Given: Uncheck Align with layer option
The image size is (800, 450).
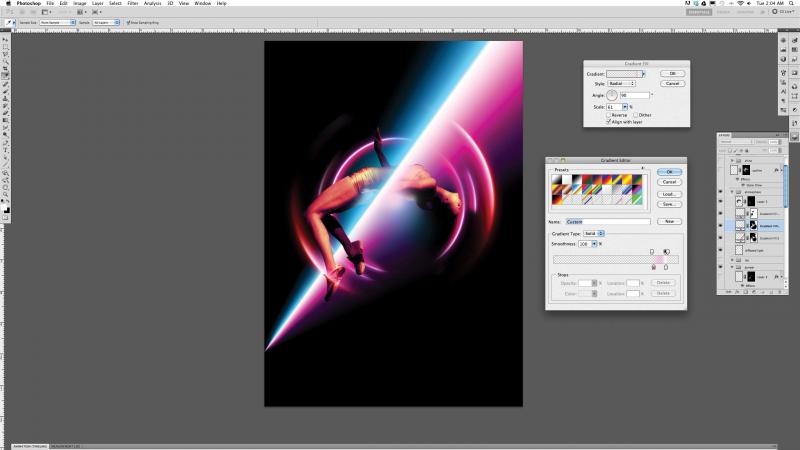Looking at the screenshot, I should coord(608,122).
